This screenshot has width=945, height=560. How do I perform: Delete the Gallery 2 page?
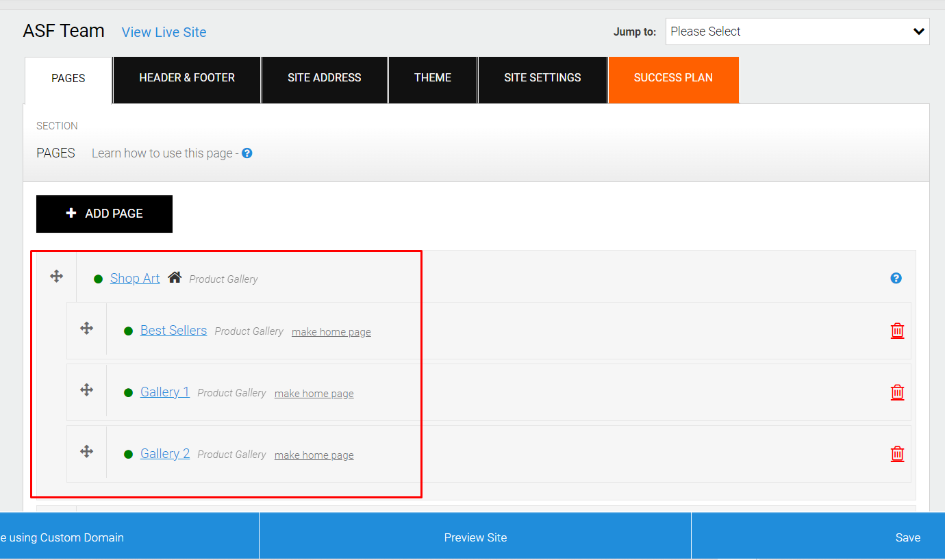[897, 454]
